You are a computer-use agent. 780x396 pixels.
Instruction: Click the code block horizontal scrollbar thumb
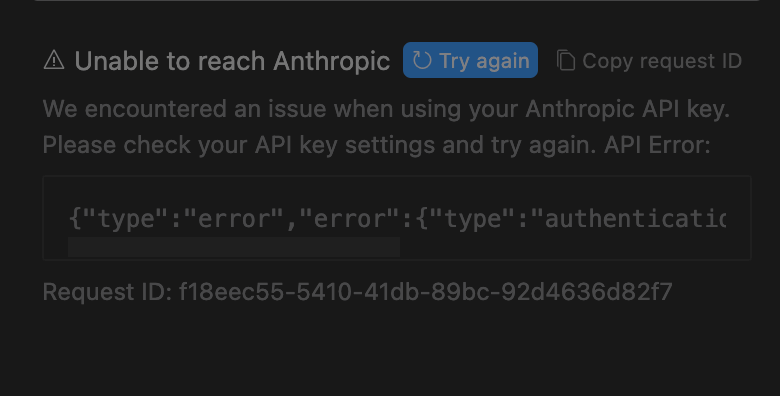[x=234, y=247]
